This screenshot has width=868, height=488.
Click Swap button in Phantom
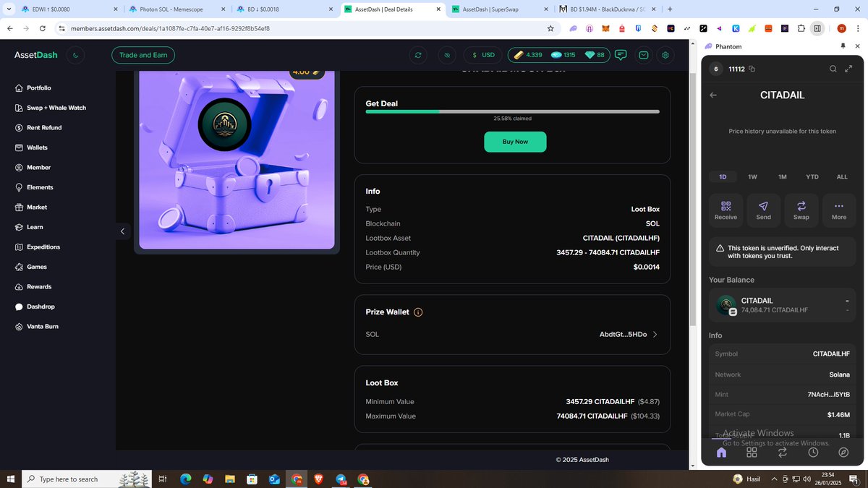tap(801, 210)
